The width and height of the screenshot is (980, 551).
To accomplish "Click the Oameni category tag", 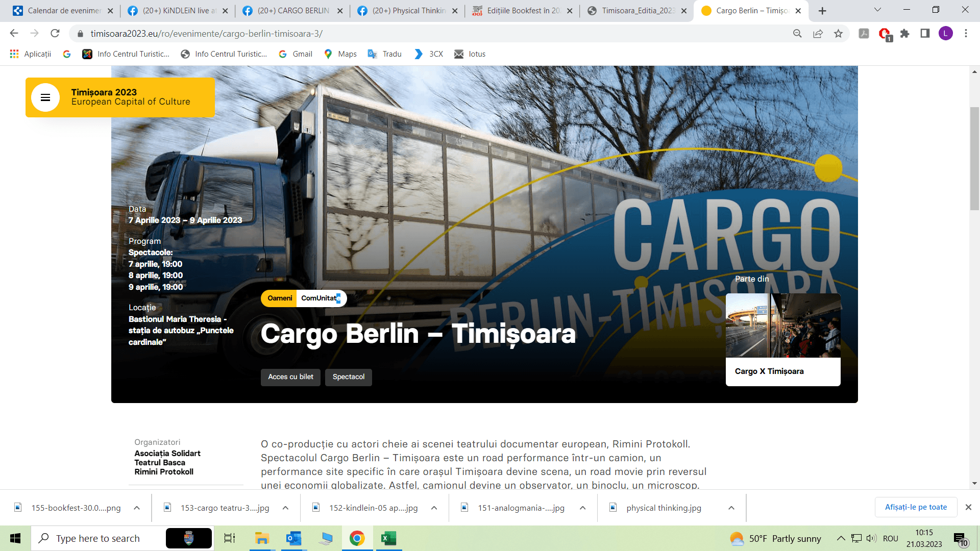I will (280, 298).
